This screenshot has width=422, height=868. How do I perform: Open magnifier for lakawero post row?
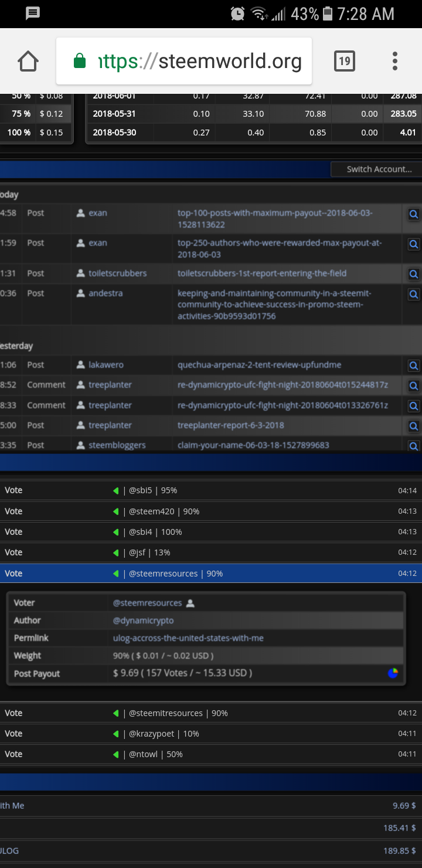pos(414,365)
